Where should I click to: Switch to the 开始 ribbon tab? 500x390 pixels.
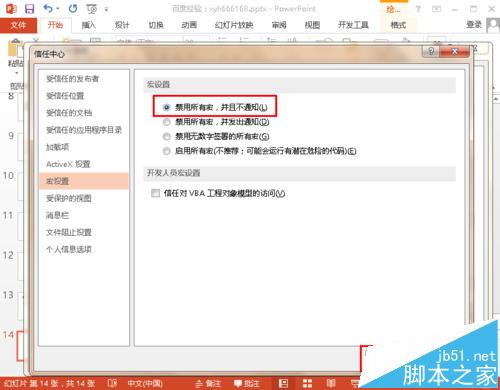coord(55,25)
